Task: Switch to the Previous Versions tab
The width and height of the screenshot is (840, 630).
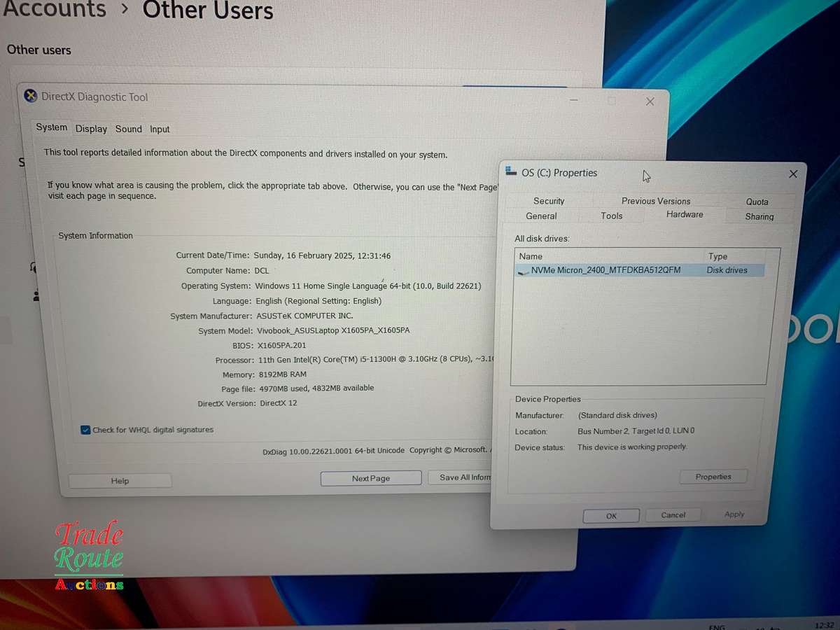Action: click(656, 201)
